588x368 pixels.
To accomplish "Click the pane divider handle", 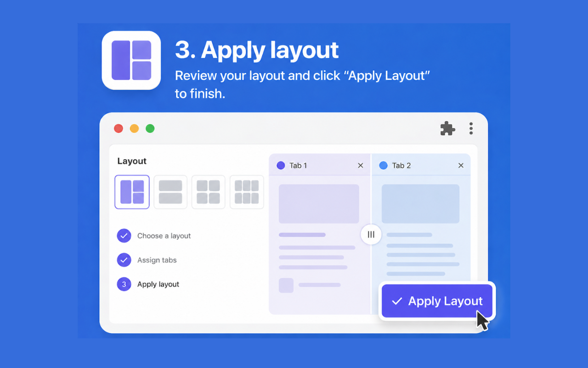I will point(371,235).
